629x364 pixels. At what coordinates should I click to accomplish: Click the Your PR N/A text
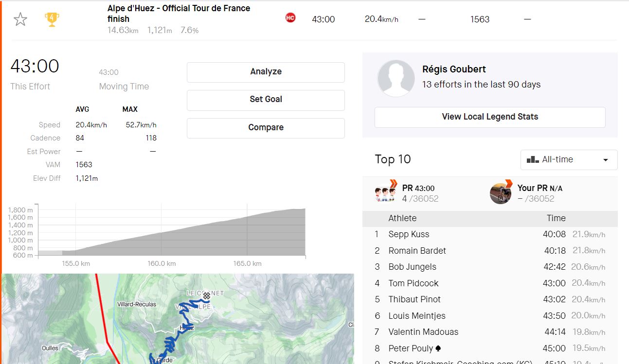pos(540,189)
